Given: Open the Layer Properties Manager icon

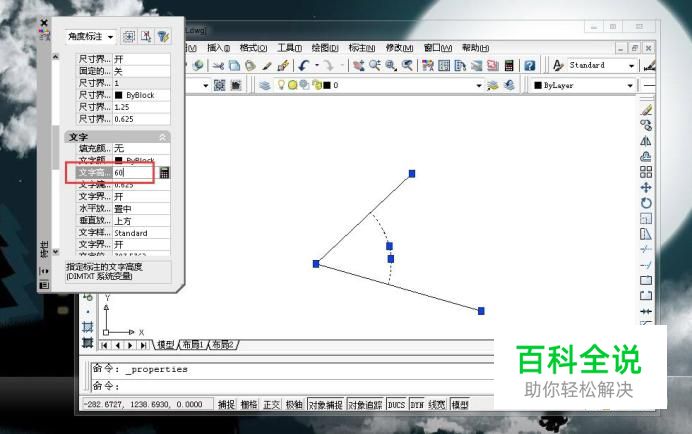Looking at the screenshot, I should click(x=265, y=85).
